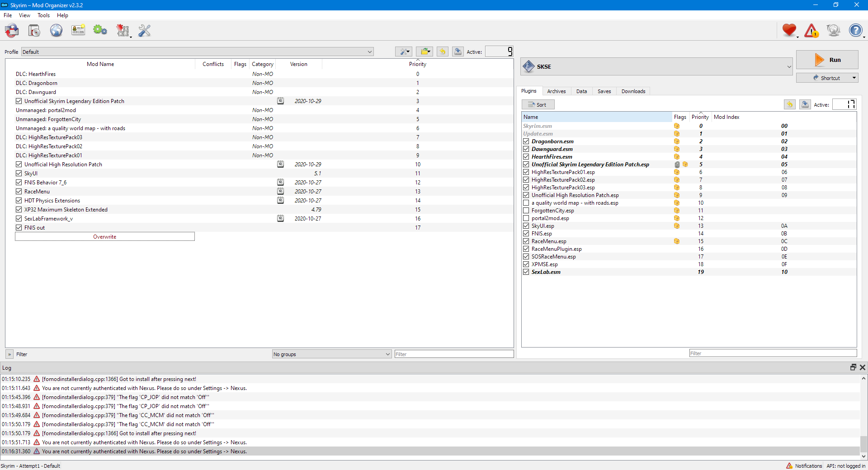Create mod list backup icon
The image size is (868, 470).
click(458, 52)
